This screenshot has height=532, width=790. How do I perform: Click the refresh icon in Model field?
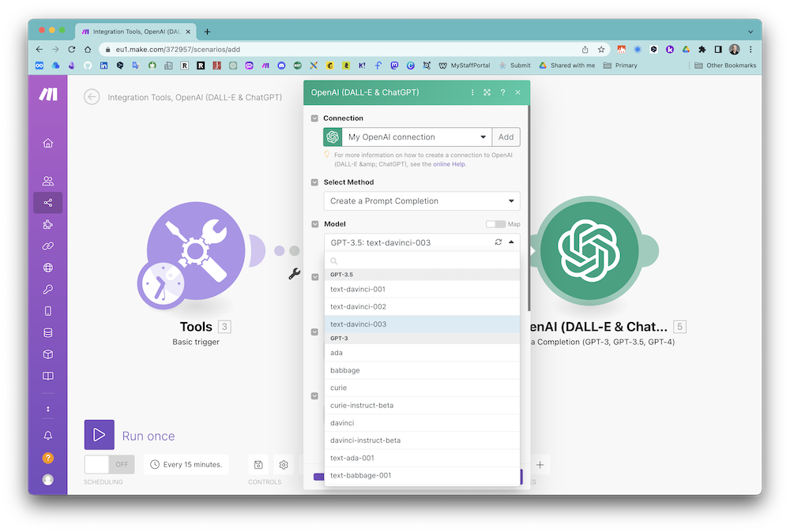click(x=498, y=242)
